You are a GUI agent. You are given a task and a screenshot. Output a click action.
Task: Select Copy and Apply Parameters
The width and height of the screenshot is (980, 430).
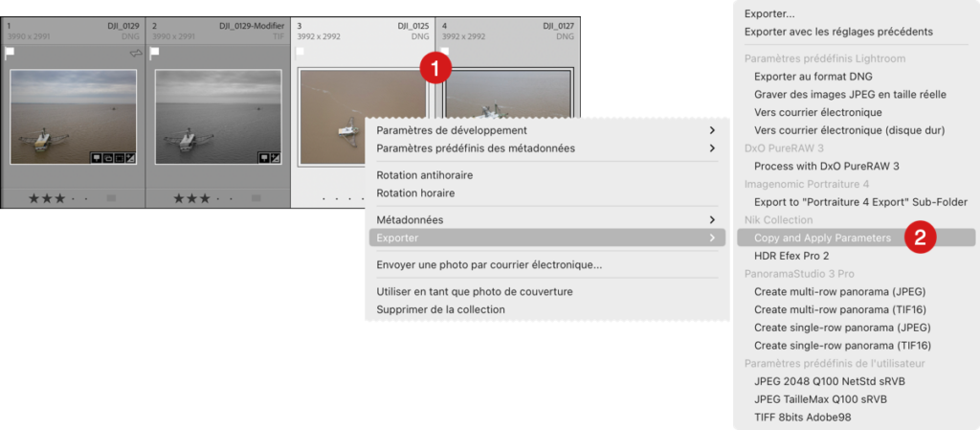[x=857, y=238]
